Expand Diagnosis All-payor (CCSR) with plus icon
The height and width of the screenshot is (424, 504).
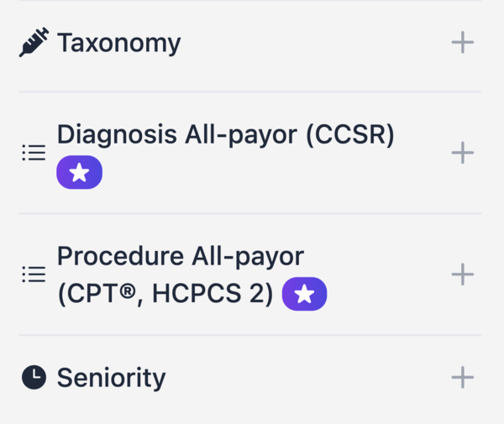tap(463, 153)
